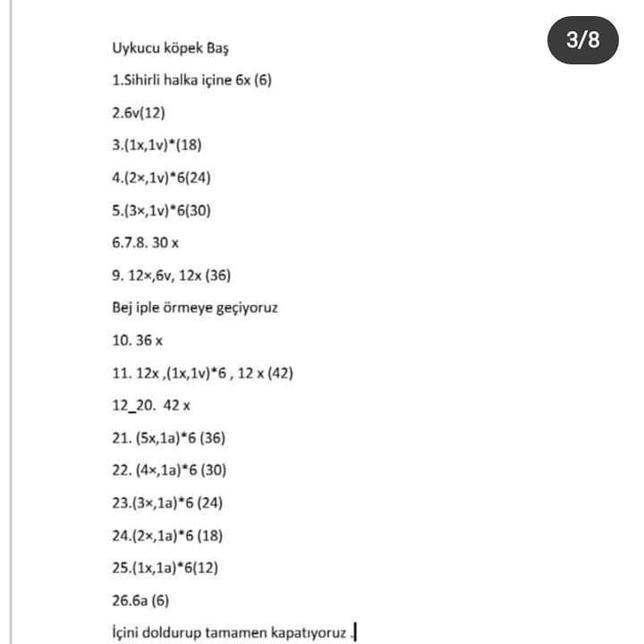Click line '23.(3x,1a)*6 (24)'
The height and width of the screenshot is (644, 644).
tap(167, 503)
